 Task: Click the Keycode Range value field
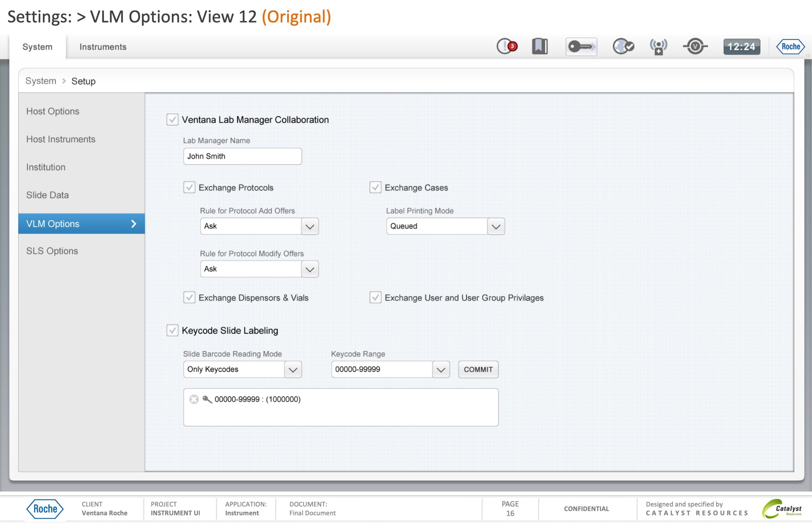click(x=382, y=369)
